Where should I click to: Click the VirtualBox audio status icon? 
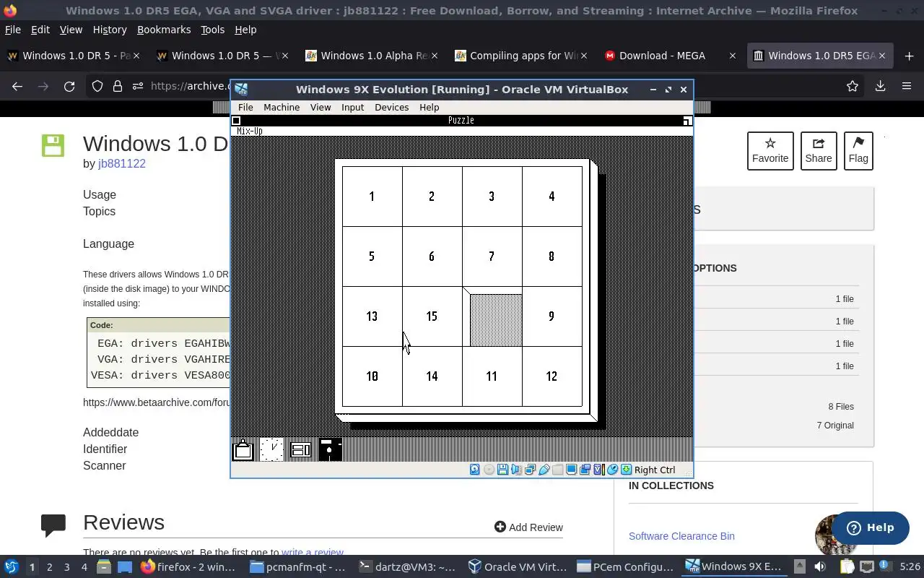(516, 470)
